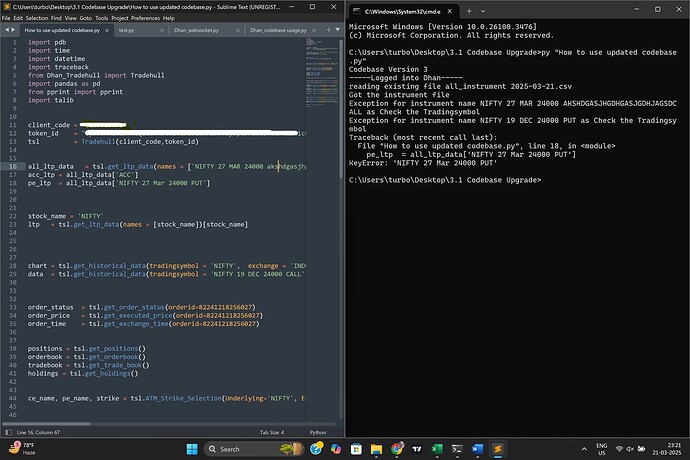Image resolution: width=690 pixels, height=460 pixels.
Task: Click 'Line 16, Column 67' in the status bar
Action: [38, 432]
